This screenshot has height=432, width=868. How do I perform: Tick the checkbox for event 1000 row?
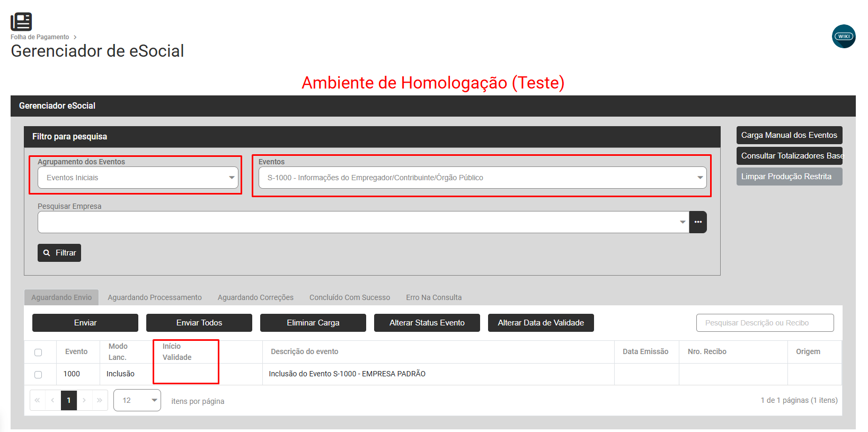pyautogui.click(x=38, y=375)
